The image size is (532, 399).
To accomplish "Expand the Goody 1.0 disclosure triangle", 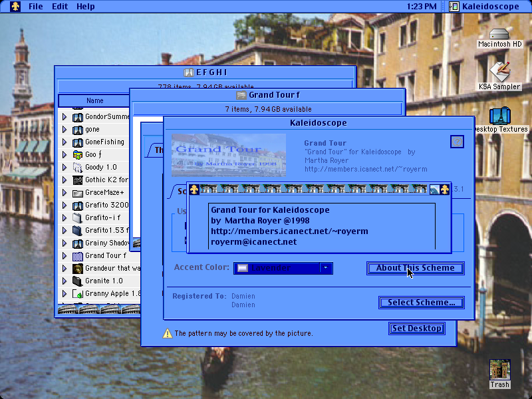I will coord(65,168).
